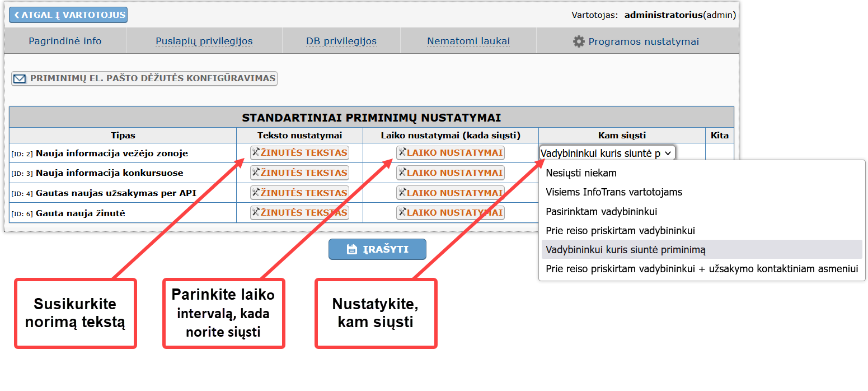The width and height of the screenshot is (868, 391).
Task: Choose option Visiems InfoTrans vartotojams
Action: pyautogui.click(x=702, y=192)
